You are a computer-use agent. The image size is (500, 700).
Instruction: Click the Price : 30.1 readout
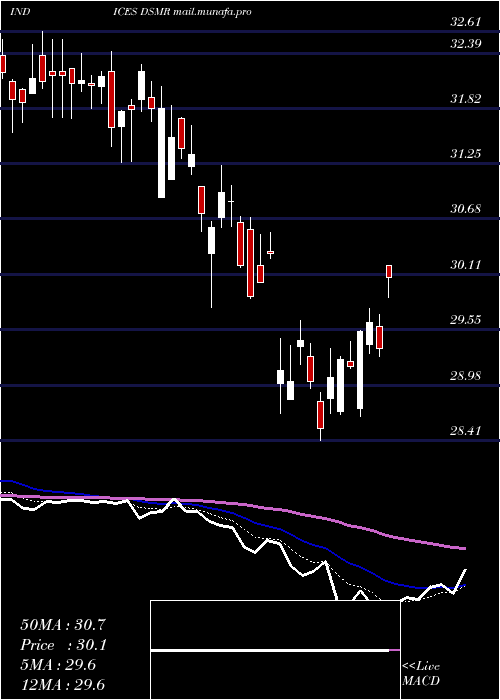(63, 645)
